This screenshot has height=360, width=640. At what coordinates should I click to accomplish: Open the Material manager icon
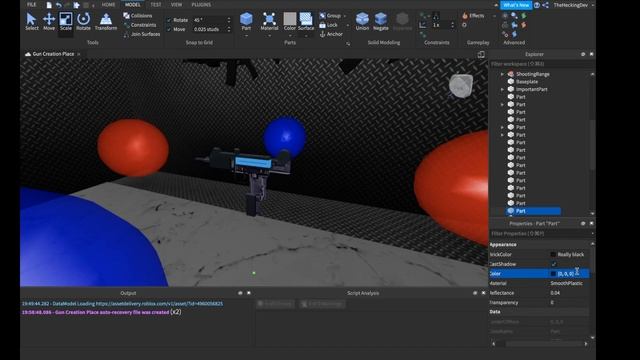tap(269, 19)
